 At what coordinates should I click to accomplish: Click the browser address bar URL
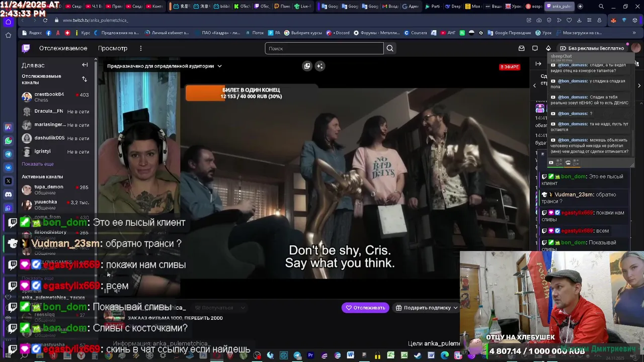[95, 20]
